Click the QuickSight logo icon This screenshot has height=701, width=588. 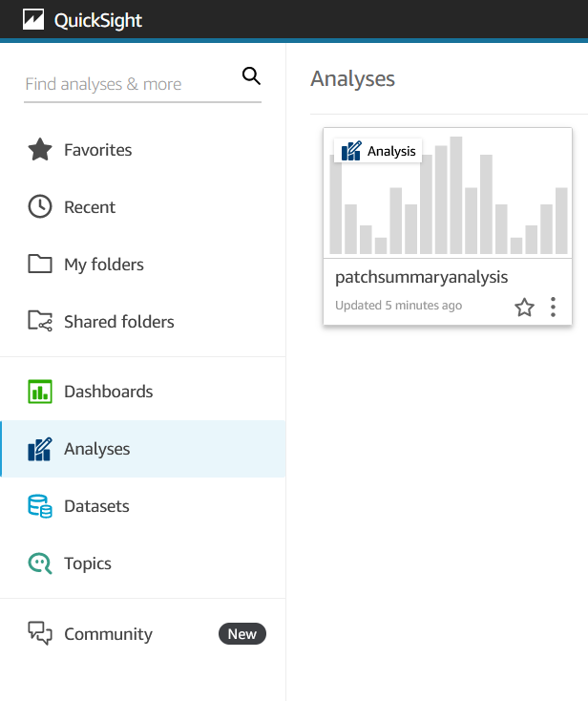[33, 20]
